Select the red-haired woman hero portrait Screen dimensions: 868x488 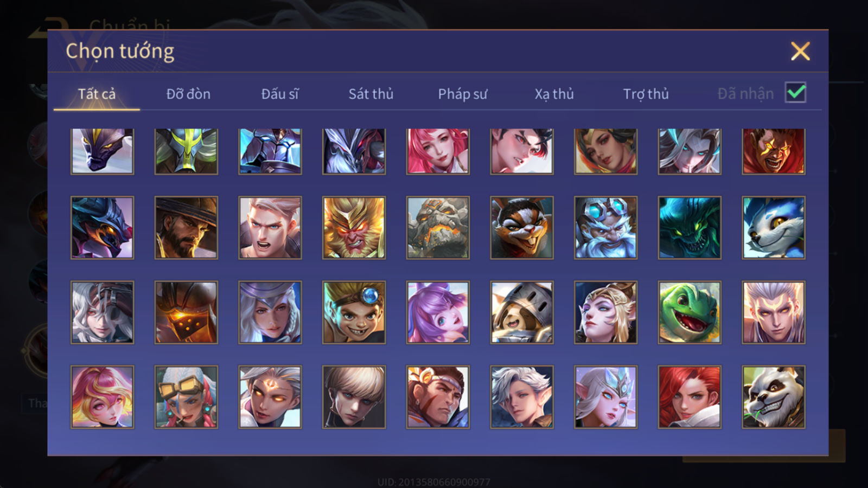(x=690, y=397)
